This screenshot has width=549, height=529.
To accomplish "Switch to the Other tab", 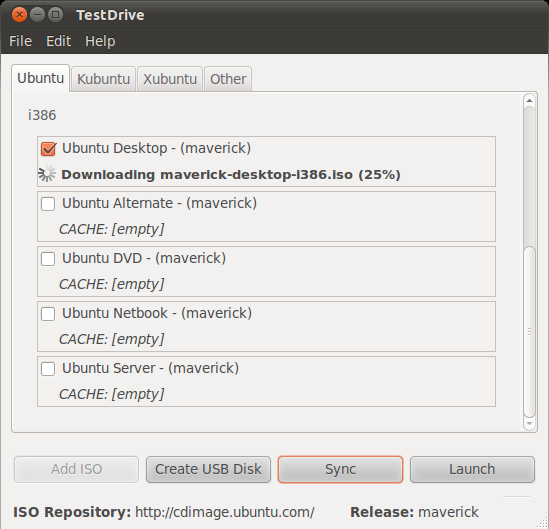I will coord(228,79).
